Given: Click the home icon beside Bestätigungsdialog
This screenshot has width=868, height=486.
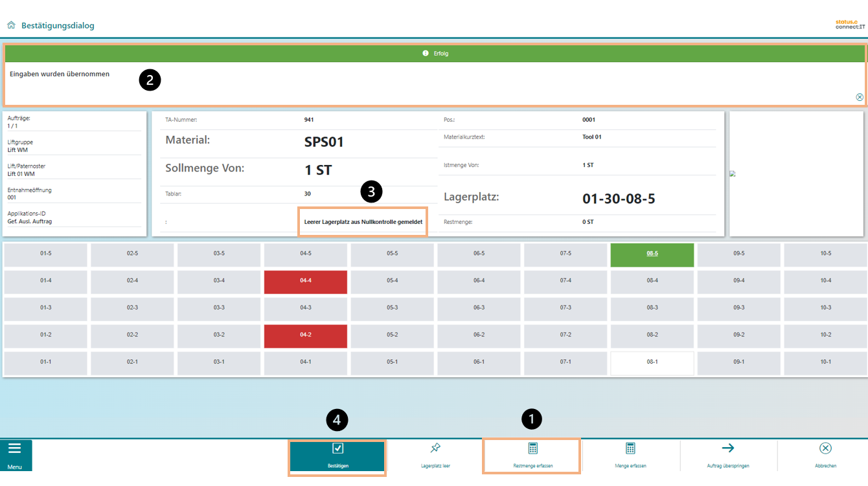Looking at the screenshot, I should [x=11, y=25].
